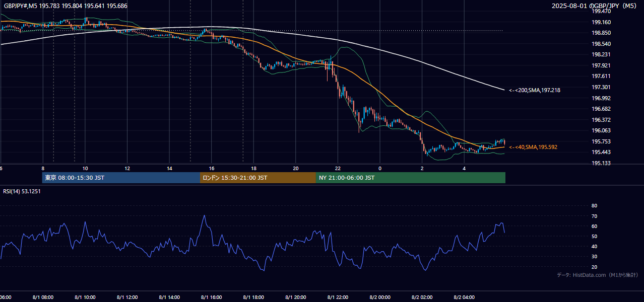Viewport: 644px width, 302px height.
Task: Click hour 4 tick under the price chart
Action: point(464,168)
